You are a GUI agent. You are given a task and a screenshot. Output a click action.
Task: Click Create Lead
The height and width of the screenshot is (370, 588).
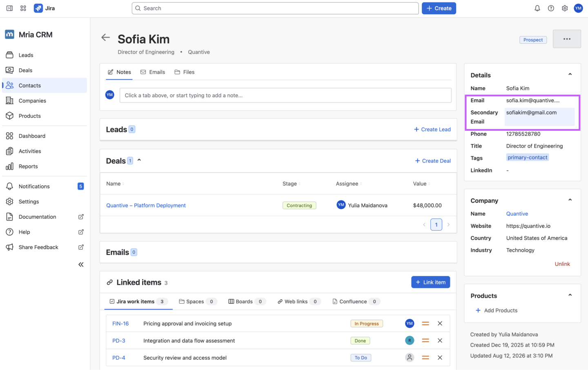click(x=432, y=129)
